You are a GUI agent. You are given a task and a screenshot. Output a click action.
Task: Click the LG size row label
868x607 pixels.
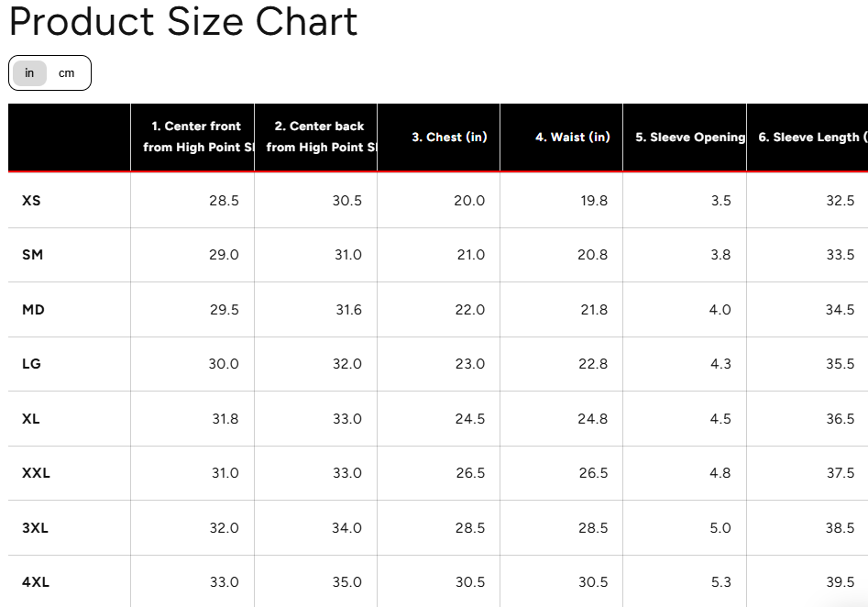[x=31, y=364]
